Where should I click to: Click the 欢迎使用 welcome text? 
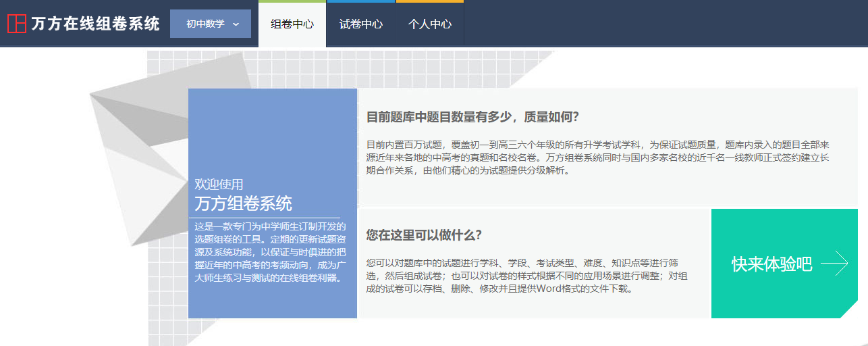click(x=219, y=184)
